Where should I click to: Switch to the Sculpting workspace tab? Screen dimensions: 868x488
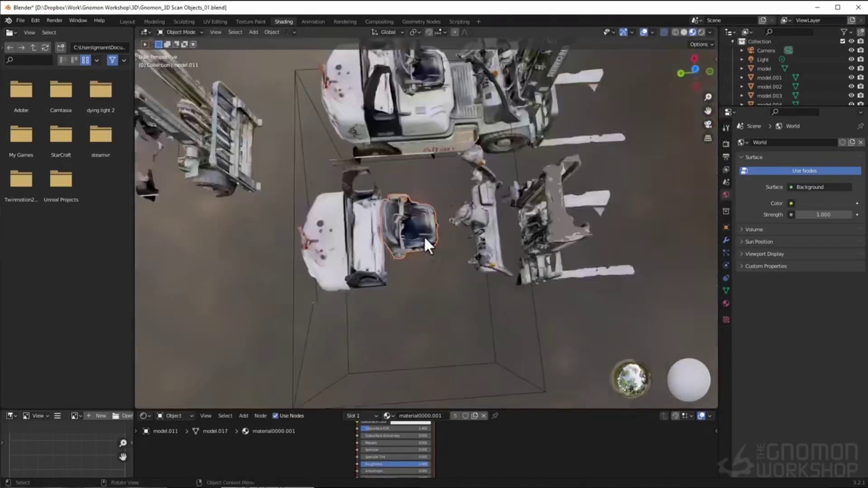pos(184,22)
